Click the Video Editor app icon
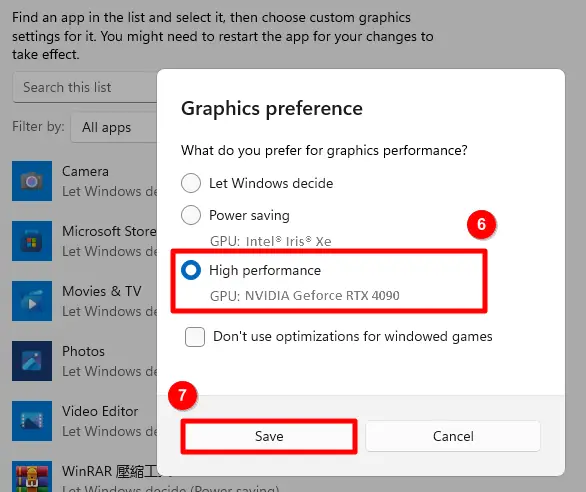 coord(32,421)
